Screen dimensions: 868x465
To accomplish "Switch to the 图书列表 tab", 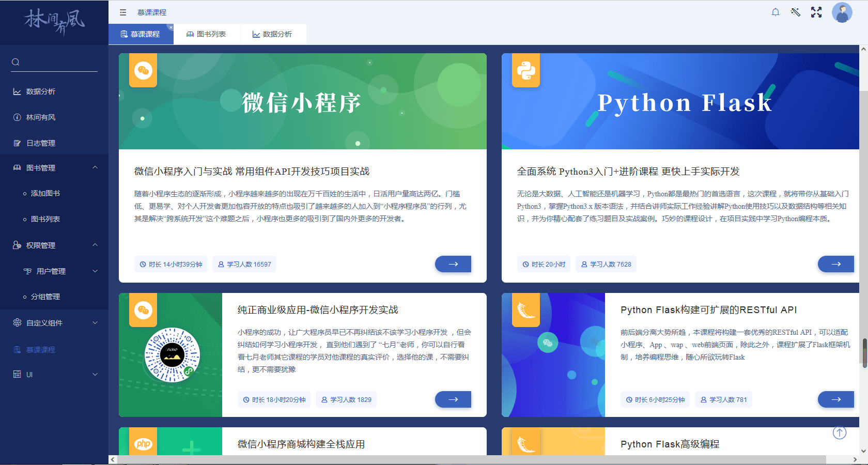I will pyautogui.click(x=207, y=34).
